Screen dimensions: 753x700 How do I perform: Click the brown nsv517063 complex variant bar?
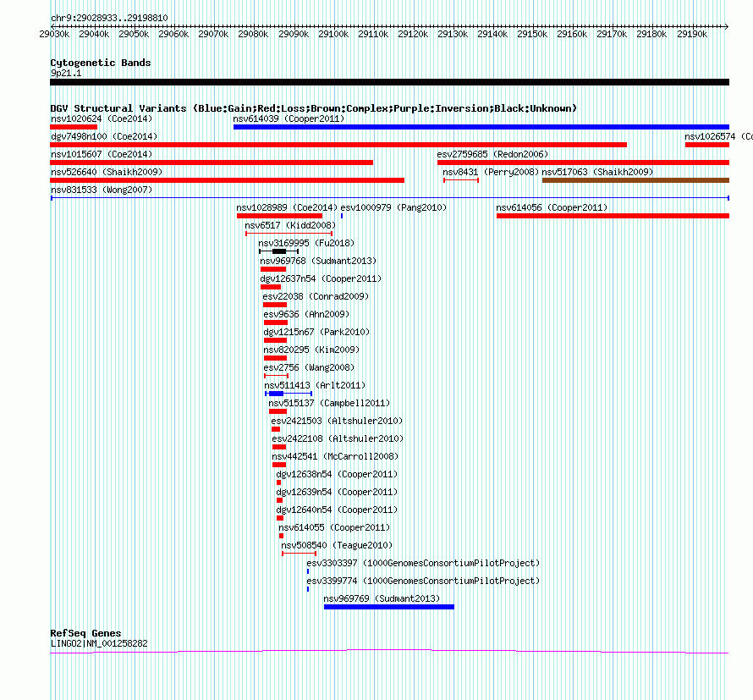[636, 180]
